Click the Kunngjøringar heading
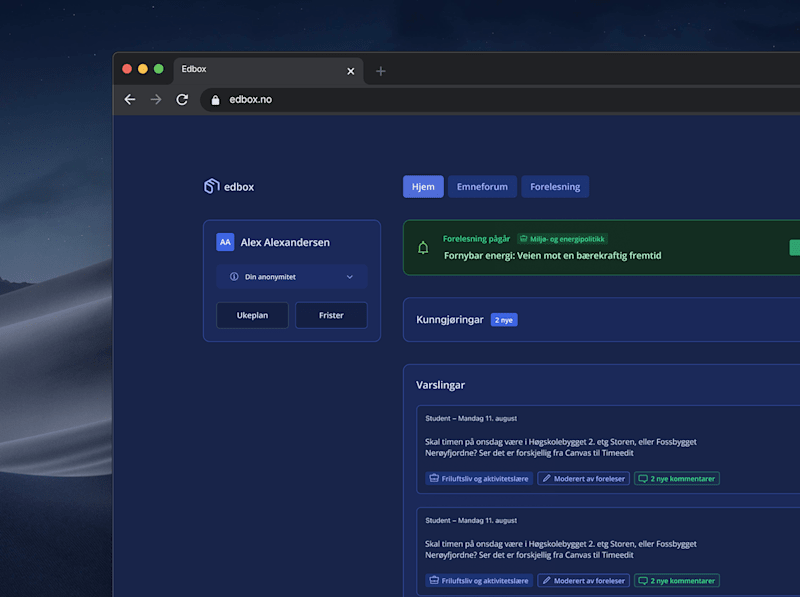Viewport: 800px width, 597px height. point(449,320)
